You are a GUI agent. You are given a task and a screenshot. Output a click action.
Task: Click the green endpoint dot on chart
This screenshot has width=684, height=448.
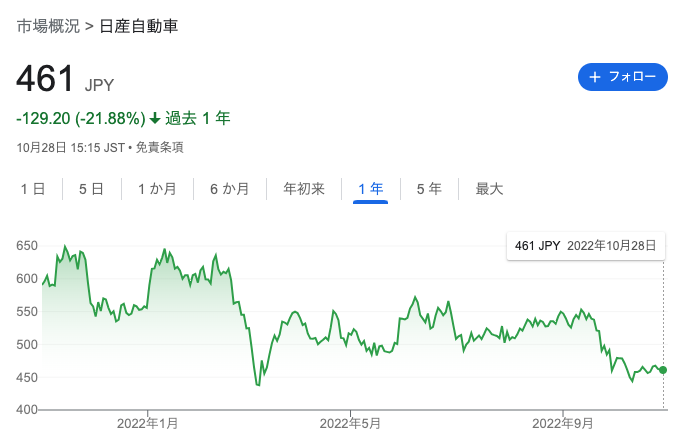[663, 370]
